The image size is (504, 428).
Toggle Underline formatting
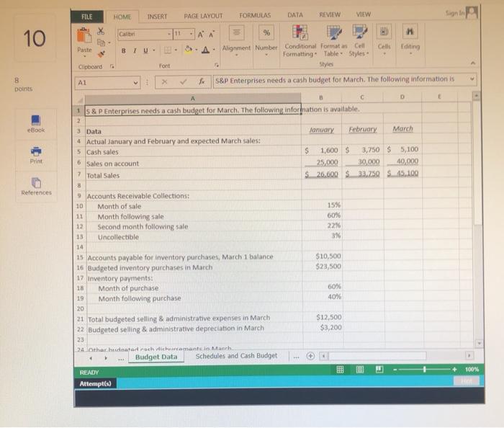click(145, 50)
